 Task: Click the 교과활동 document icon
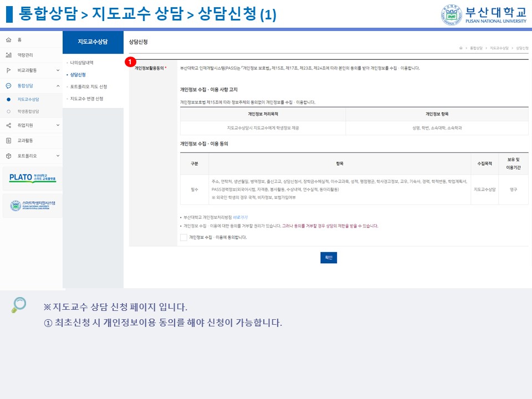pos(8,141)
